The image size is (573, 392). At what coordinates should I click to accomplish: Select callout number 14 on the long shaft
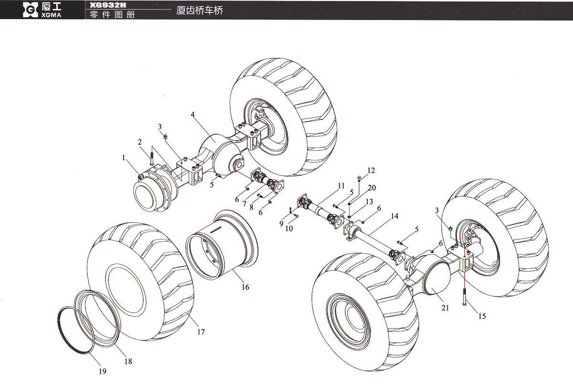coord(394,216)
